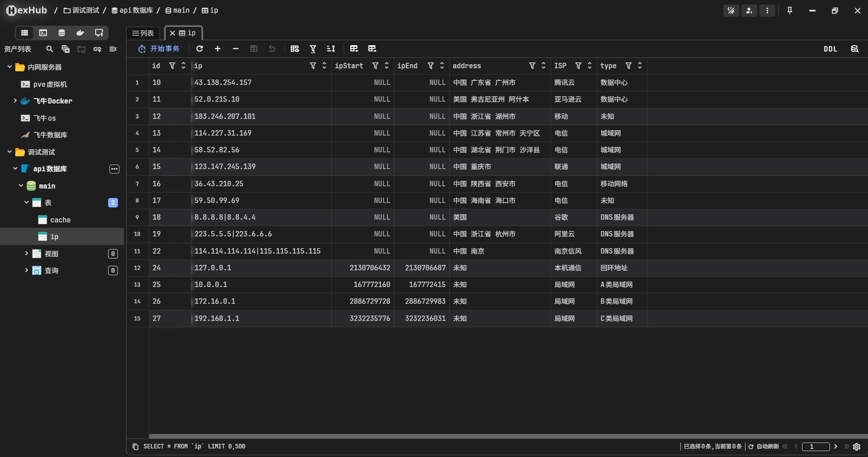Viewport: 868px width, 457px height.
Task: Open the three-dot more menu in title bar
Action: [x=767, y=10]
